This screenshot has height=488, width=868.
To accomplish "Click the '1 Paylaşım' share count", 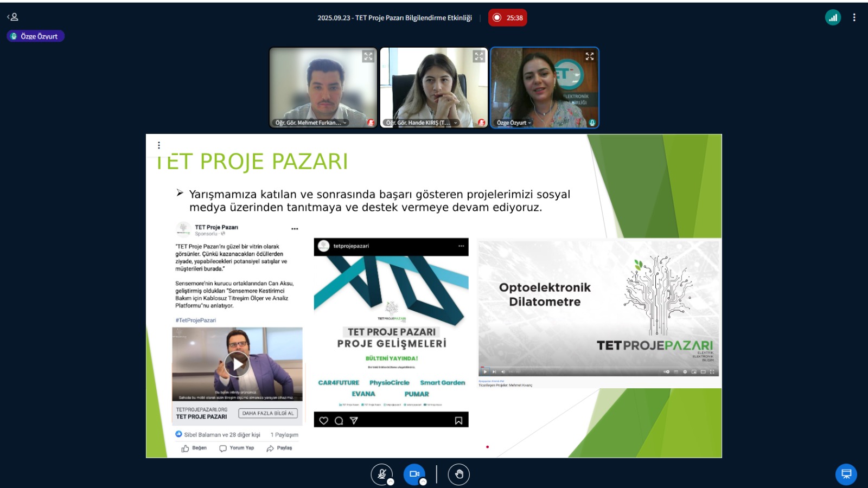I will [284, 435].
